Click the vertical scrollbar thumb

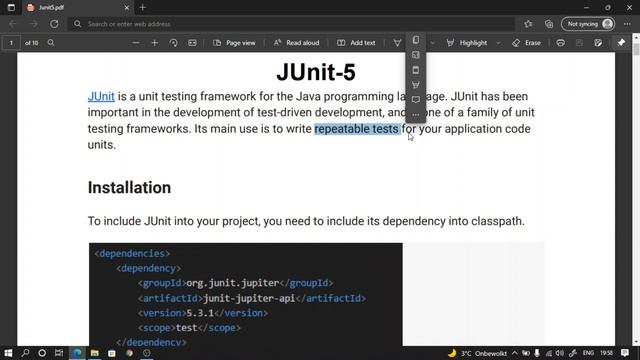636,49
